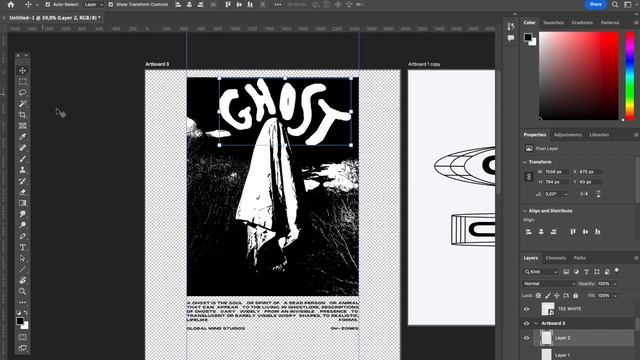Click filter for type layers icon

click(587, 272)
